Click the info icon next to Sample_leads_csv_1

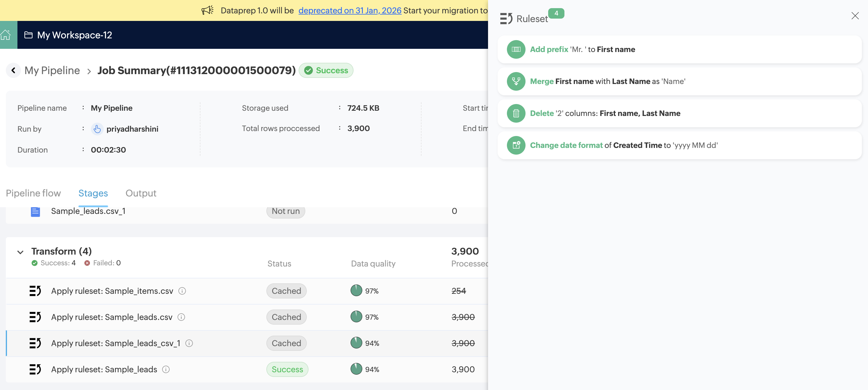click(x=189, y=343)
